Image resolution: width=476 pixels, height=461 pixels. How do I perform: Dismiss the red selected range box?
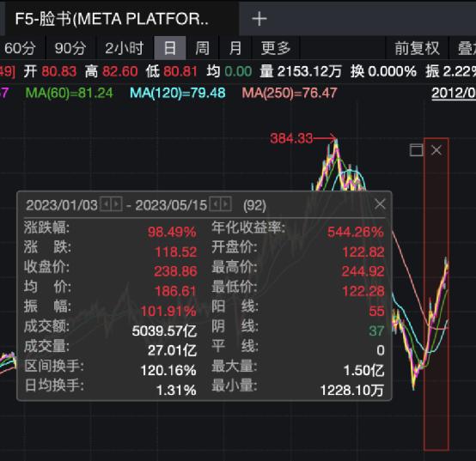[x=436, y=150]
